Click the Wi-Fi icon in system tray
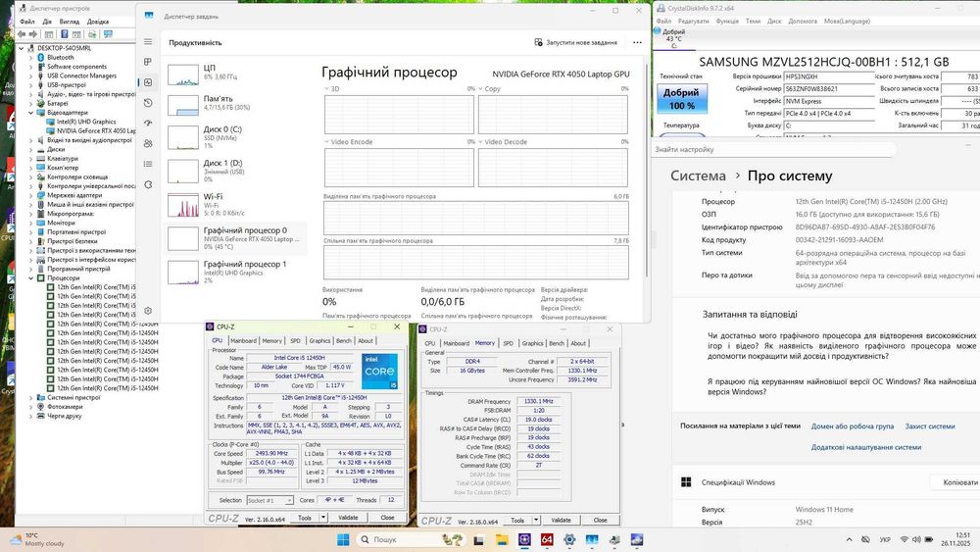This screenshot has width=980, height=552. (904, 539)
